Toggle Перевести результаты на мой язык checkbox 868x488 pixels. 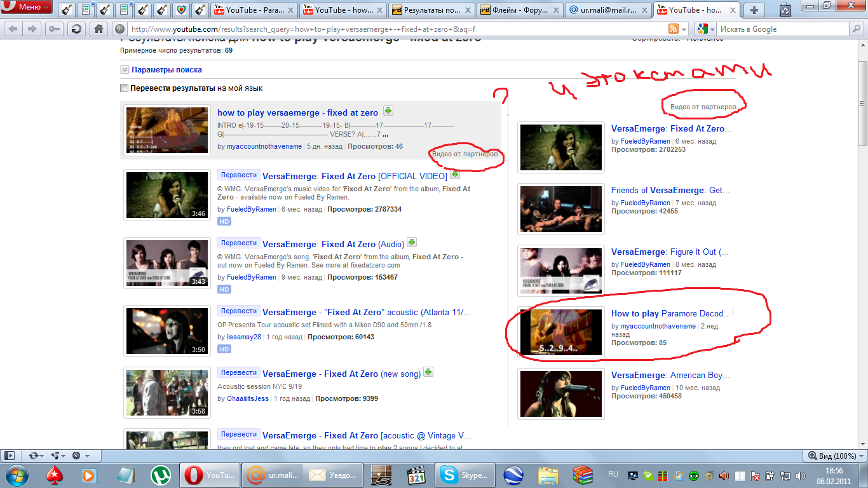coord(125,88)
